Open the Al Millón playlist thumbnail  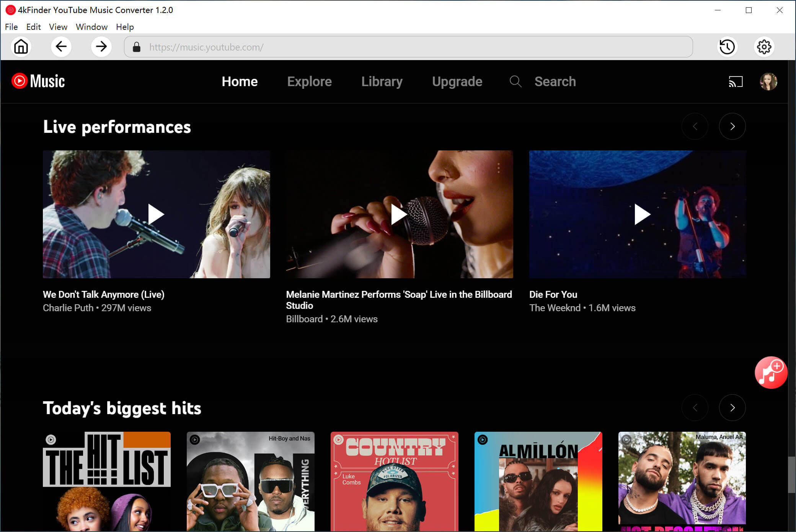(x=538, y=481)
